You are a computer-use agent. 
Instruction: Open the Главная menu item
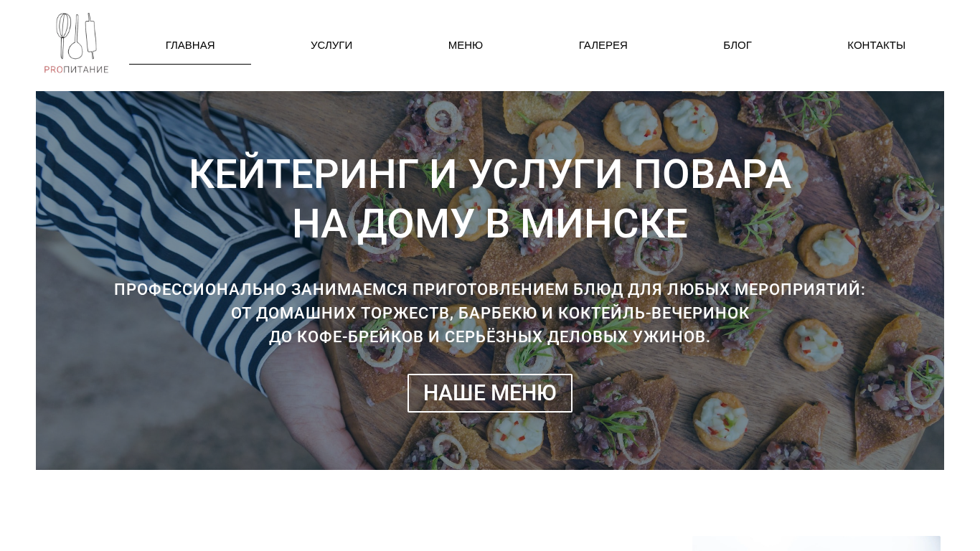(x=190, y=45)
